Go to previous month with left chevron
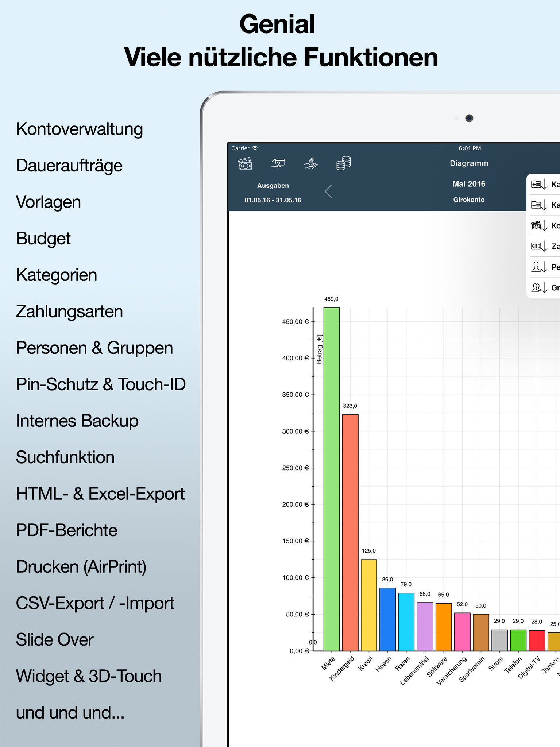 tap(328, 191)
